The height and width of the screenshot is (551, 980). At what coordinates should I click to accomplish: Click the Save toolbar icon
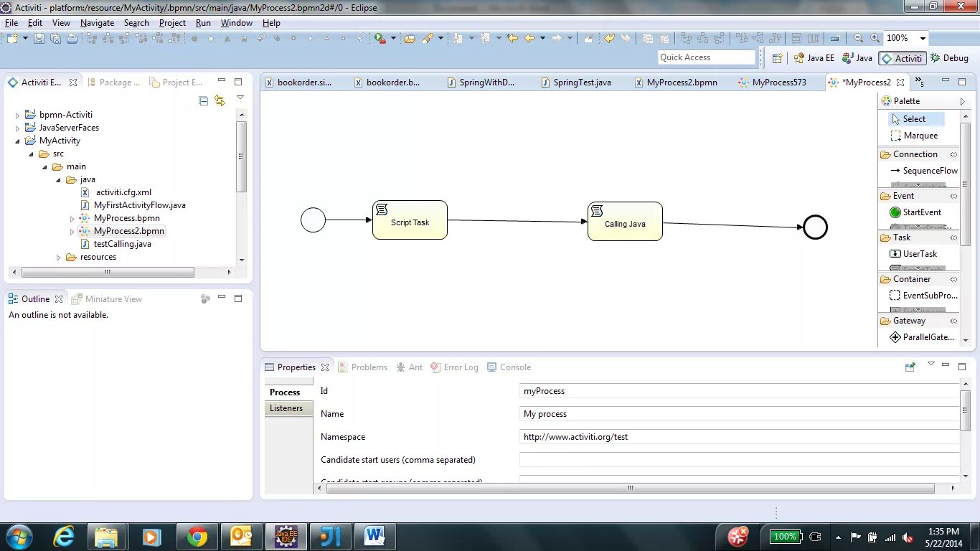click(39, 38)
